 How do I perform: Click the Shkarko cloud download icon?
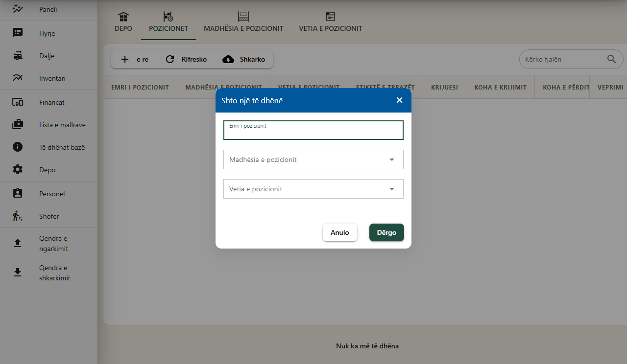(228, 59)
